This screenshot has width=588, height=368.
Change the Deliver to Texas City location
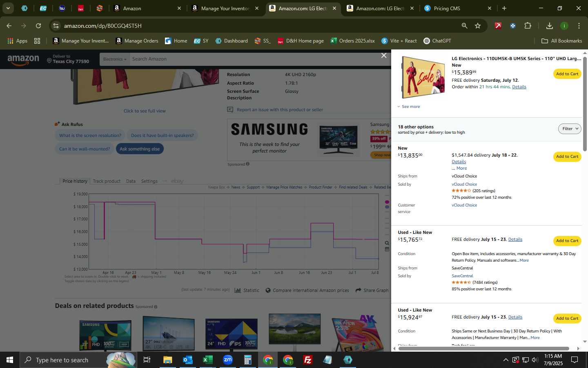click(x=68, y=59)
